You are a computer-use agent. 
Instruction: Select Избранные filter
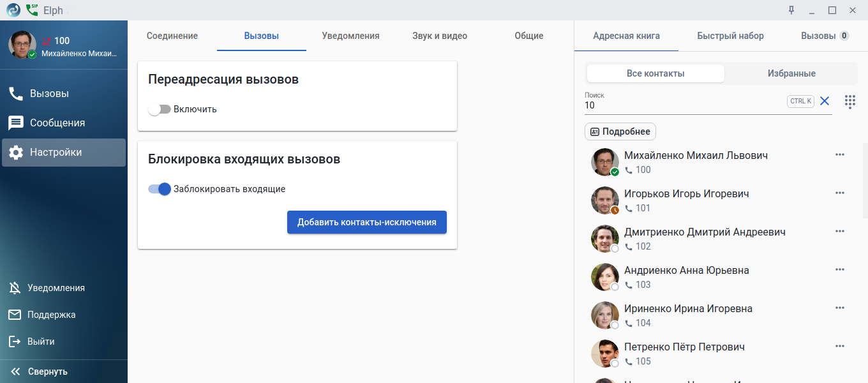[x=791, y=73]
